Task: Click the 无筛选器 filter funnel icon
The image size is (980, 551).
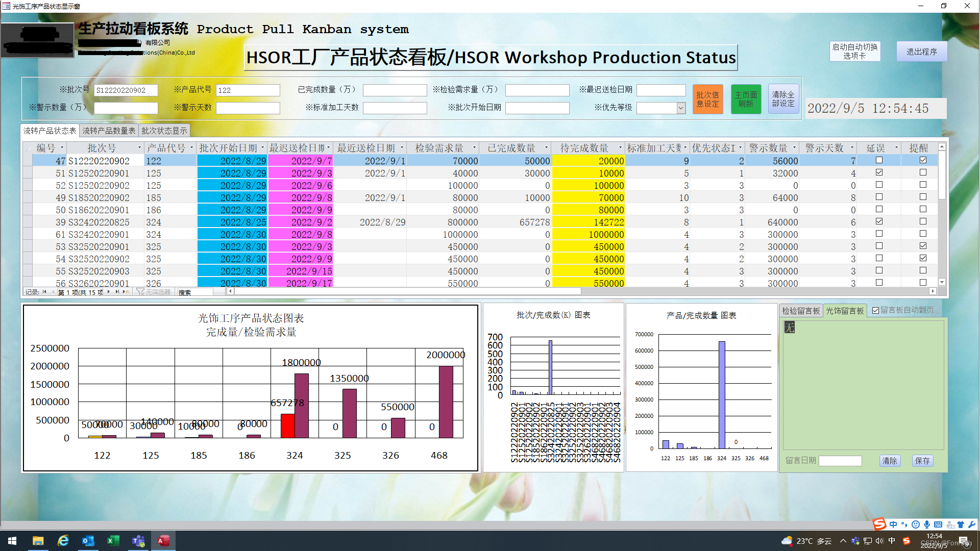Action: [x=140, y=292]
